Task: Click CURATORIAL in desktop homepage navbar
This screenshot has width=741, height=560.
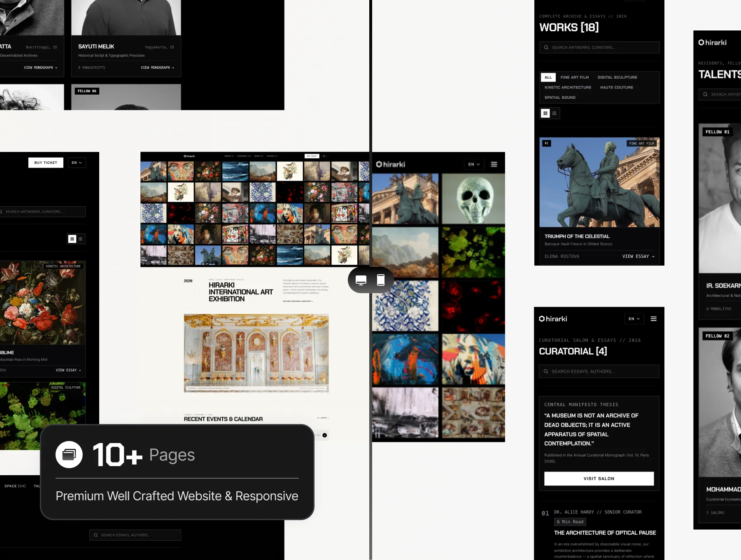Action: [x=244, y=156]
